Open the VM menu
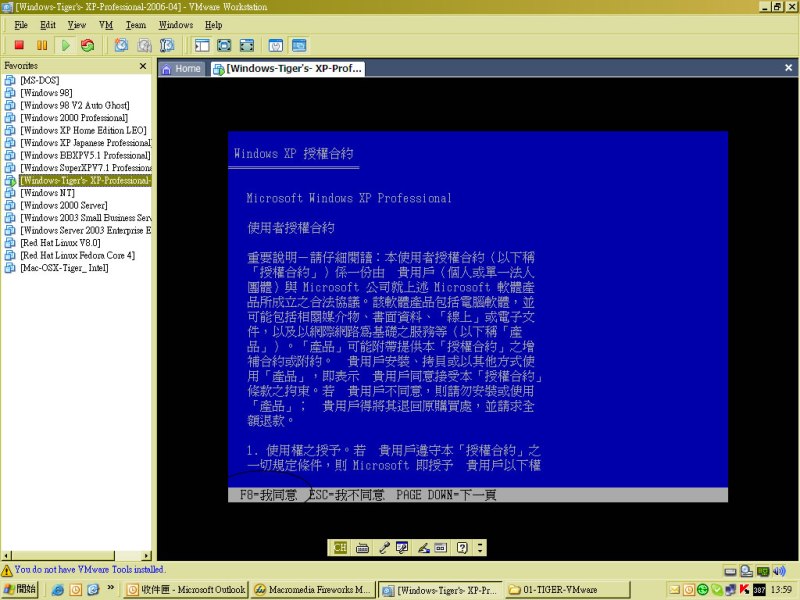800x600 pixels. pos(106,25)
